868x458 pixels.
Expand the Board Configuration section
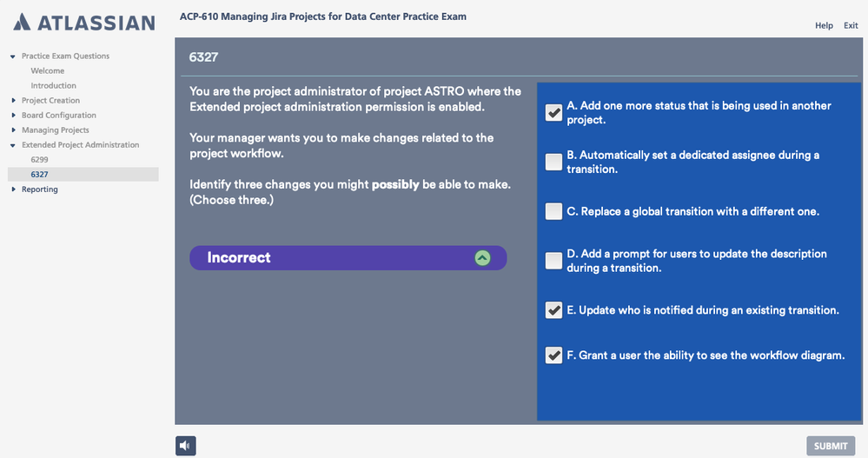pyautogui.click(x=13, y=116)
